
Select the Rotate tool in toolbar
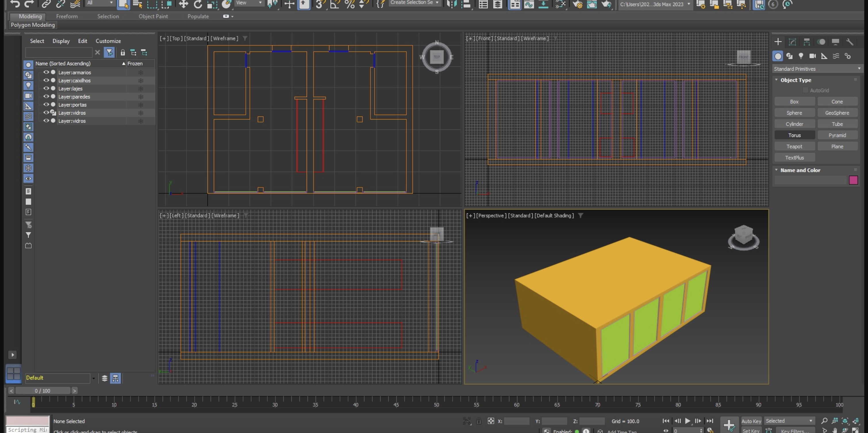coord(198,4)
